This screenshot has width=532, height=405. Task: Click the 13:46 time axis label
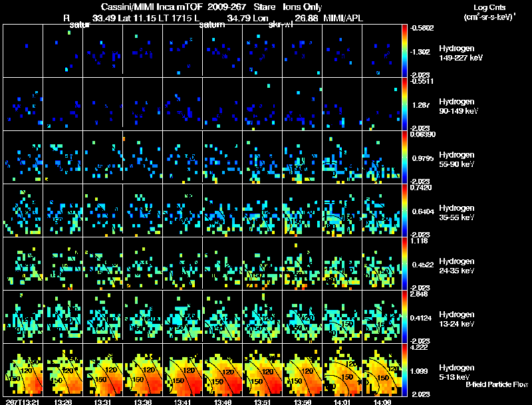(223, 402)
